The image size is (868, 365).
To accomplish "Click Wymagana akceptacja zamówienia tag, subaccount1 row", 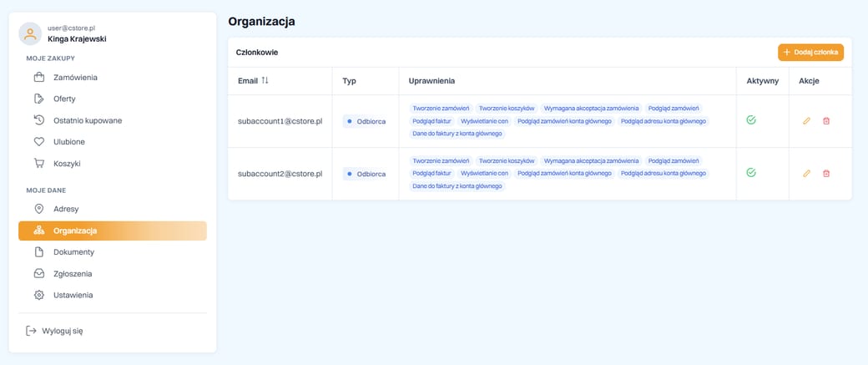I will click(591, 108).
